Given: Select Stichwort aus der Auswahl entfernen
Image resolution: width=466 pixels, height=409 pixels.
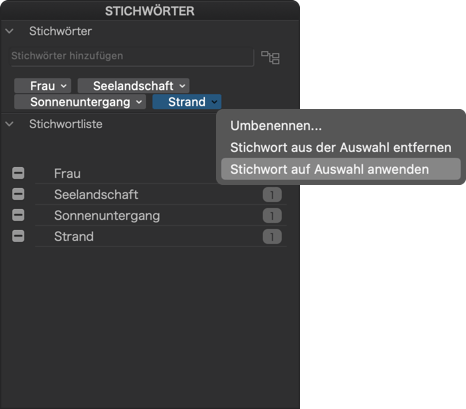Looking at the screenshot, I should [341, 147].
